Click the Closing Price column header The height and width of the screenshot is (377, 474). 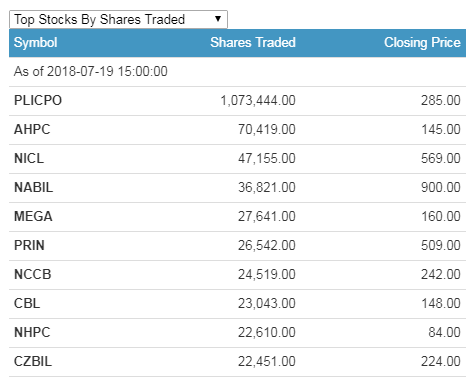pyautogui.click(x=422, y=43)
